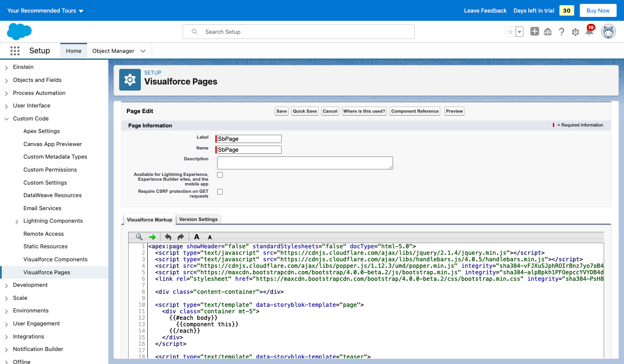Open Canvas App Previewer in sidebar
The width and height of the screenshot is (624, 364).
[x=53, y=144]
